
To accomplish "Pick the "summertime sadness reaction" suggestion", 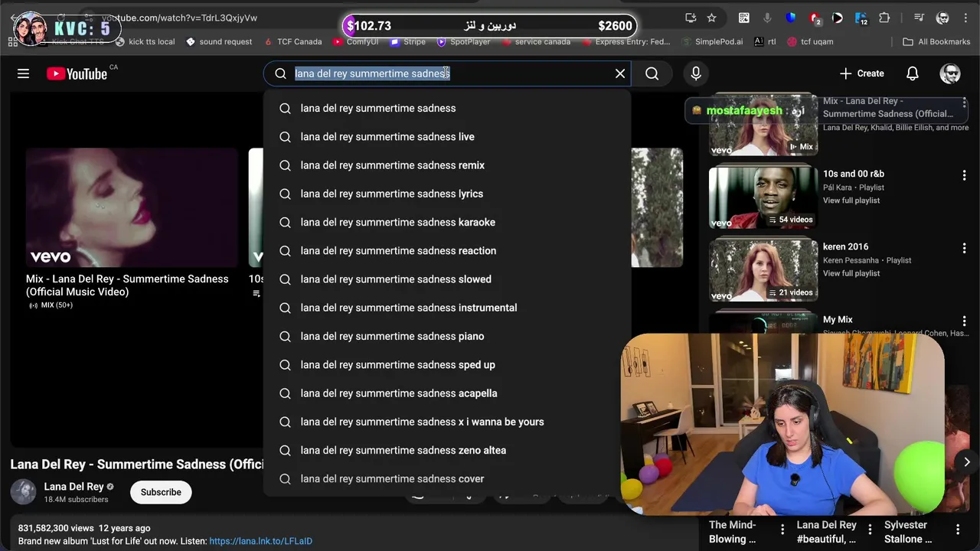I will (x=447, y=251).
